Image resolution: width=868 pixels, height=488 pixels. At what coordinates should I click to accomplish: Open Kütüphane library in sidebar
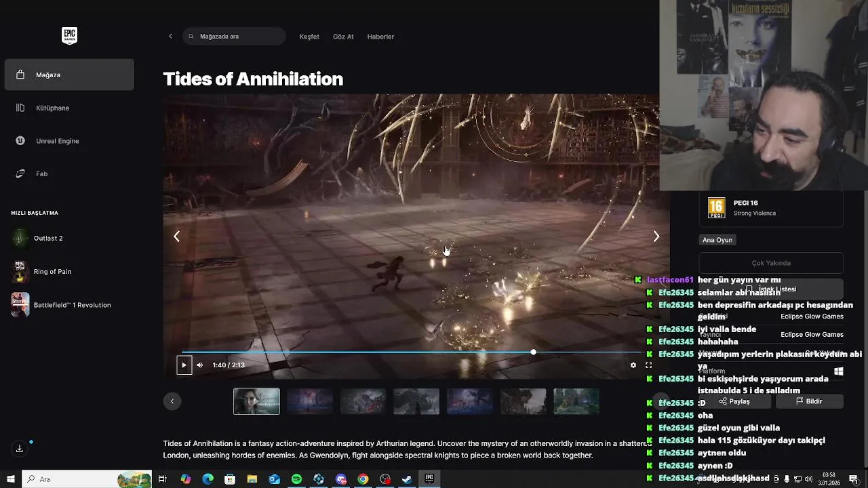tap(69, 108)
